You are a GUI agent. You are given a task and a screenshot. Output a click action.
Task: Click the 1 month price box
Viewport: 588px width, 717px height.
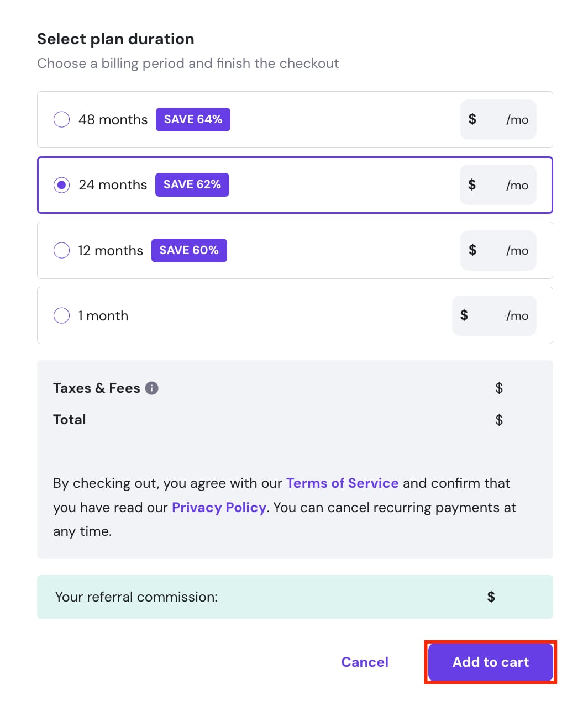point(494,315)
